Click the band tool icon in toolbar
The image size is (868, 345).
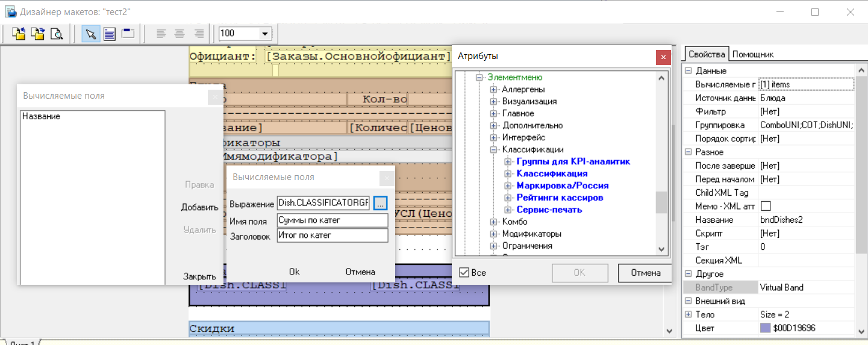coord(128,34)
